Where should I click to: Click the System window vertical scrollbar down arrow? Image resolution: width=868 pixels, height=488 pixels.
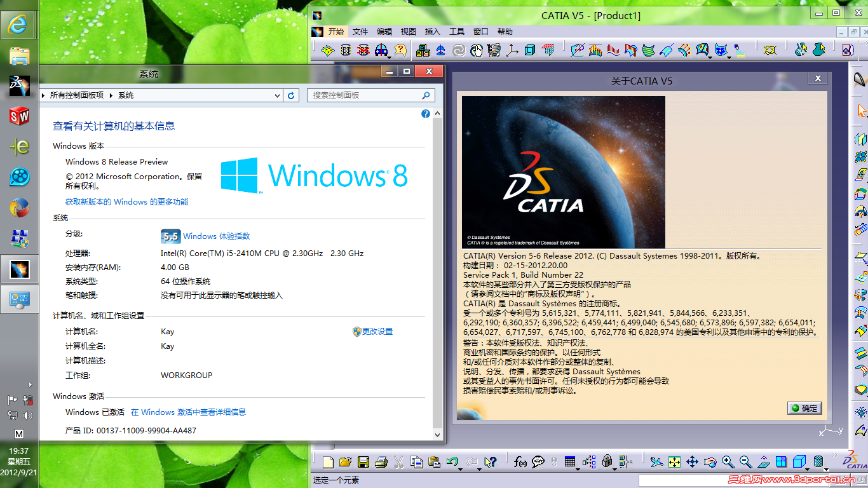(437, 435)
